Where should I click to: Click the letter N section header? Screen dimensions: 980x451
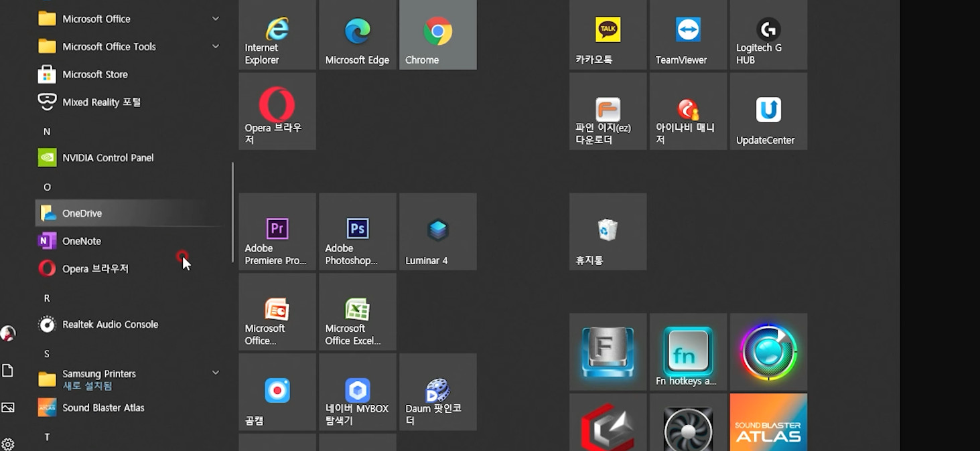47,132
